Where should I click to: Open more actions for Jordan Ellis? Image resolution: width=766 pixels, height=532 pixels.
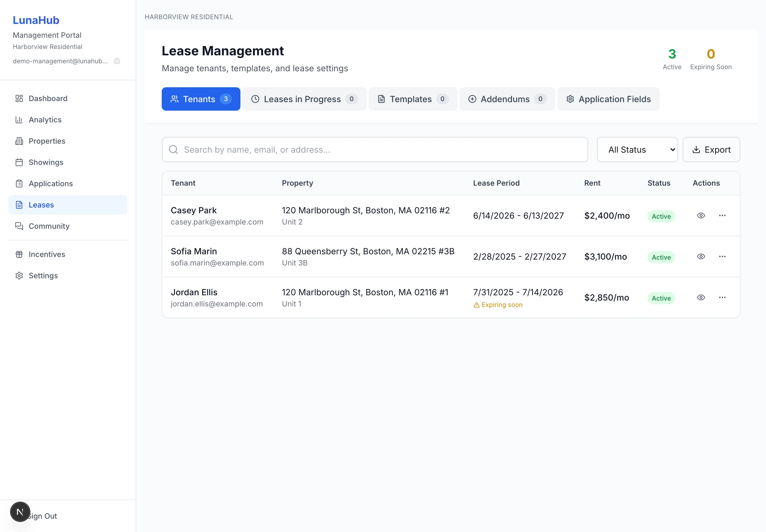coord(722,298)
